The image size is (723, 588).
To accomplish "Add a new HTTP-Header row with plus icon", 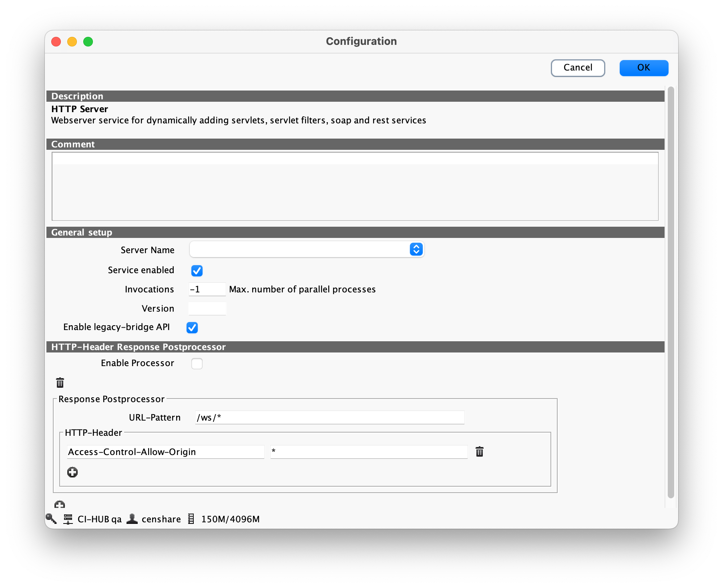I will (x=72, y=472).
